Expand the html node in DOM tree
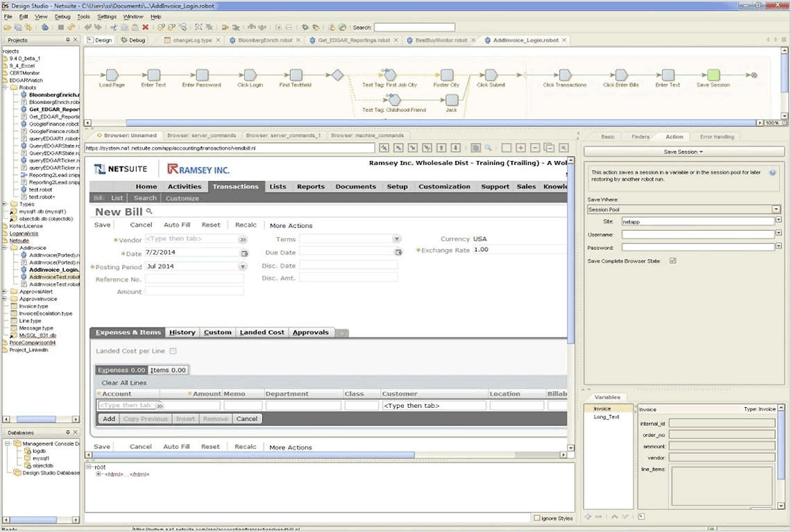The width and height of the screenshot is (791, 532). (x=99, y=474)
